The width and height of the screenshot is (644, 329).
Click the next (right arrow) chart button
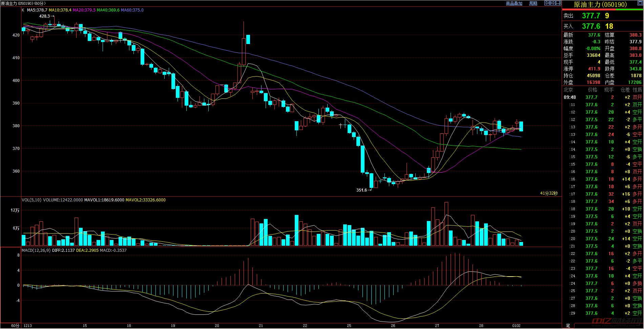[x=553, y=3]
